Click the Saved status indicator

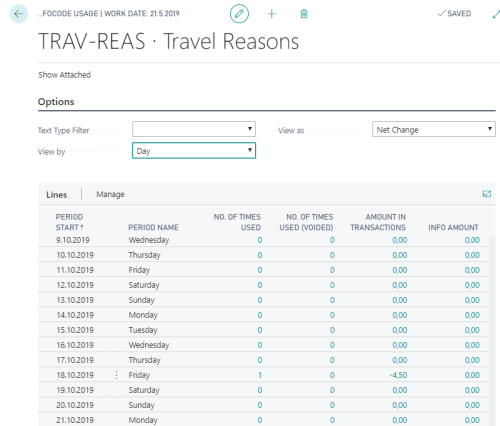454,14
